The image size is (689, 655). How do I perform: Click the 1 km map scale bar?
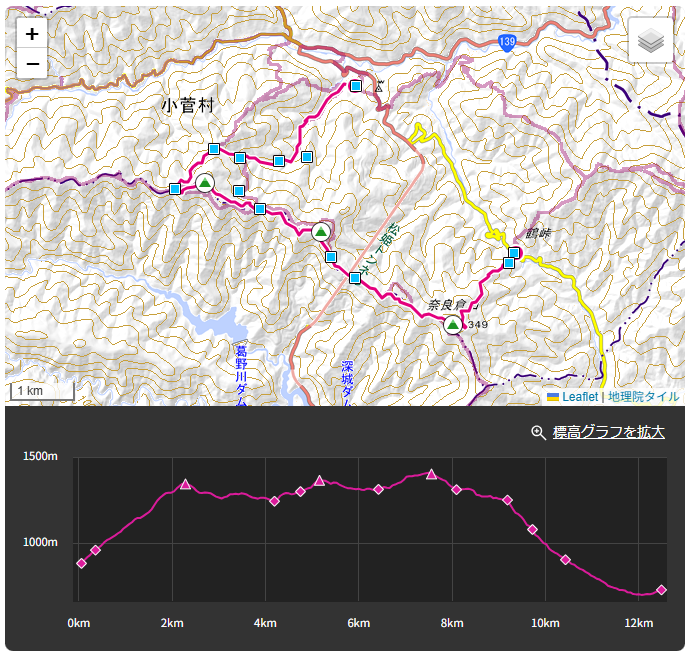click(40, 390)
